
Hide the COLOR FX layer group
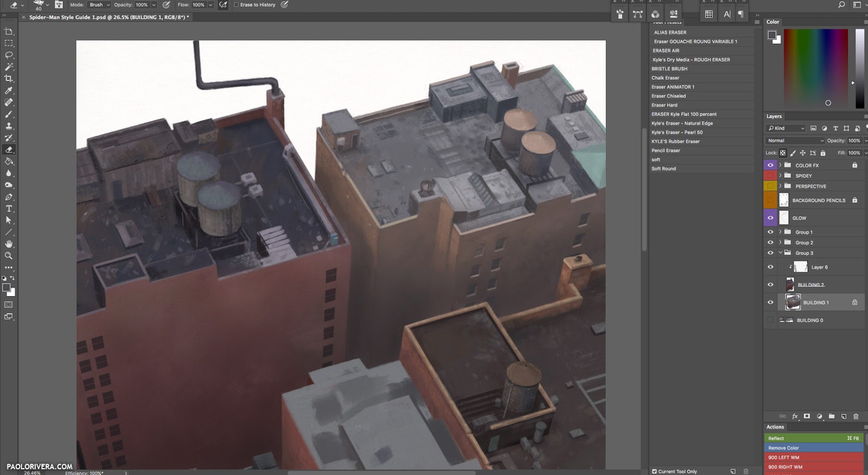tap(770, 165)
